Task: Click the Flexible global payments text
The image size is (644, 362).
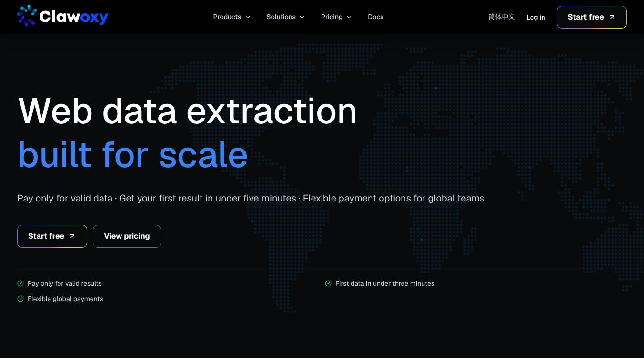Action: pos(65,299)
